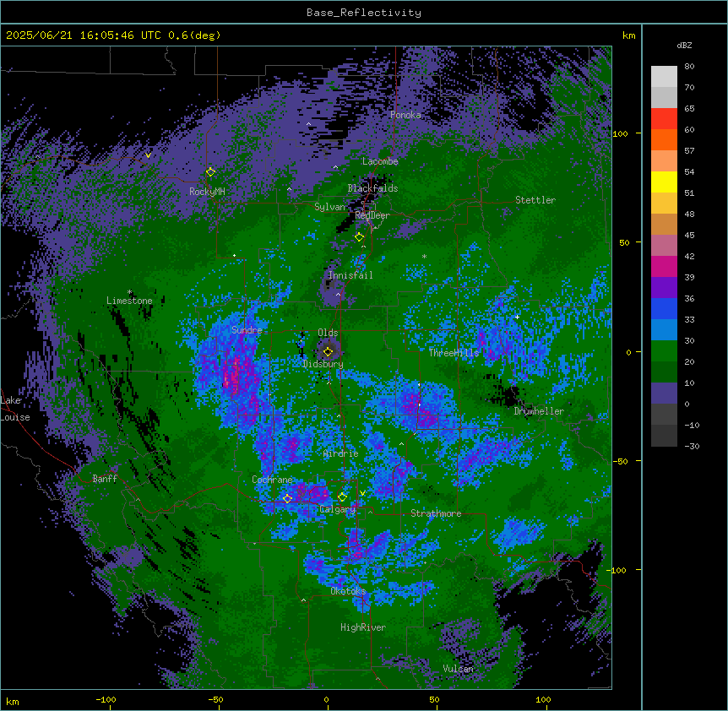Screen dimensions: 728x711
Task: Click the 100 tick label on the vertical axis
Action: 620,133
